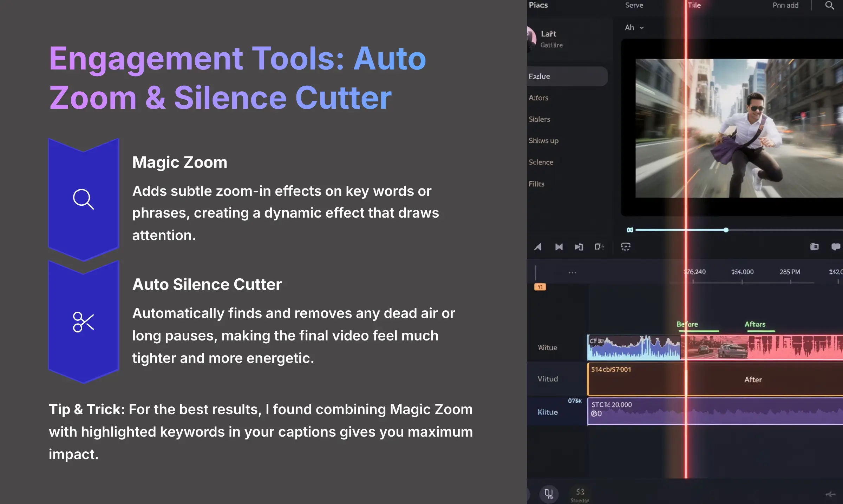Click the 'Prn add' button at top right
Screen dimensions: 843x504
click(x=785, y=5)
